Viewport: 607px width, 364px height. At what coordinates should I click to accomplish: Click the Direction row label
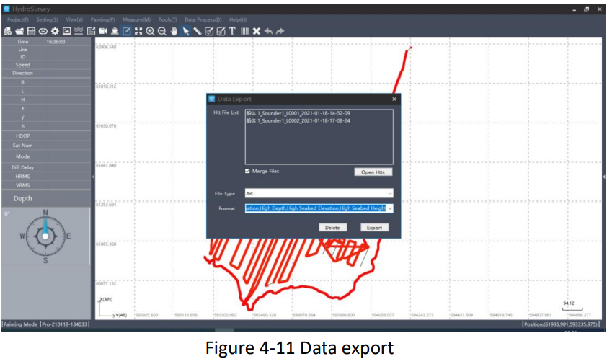coord(23,73)
